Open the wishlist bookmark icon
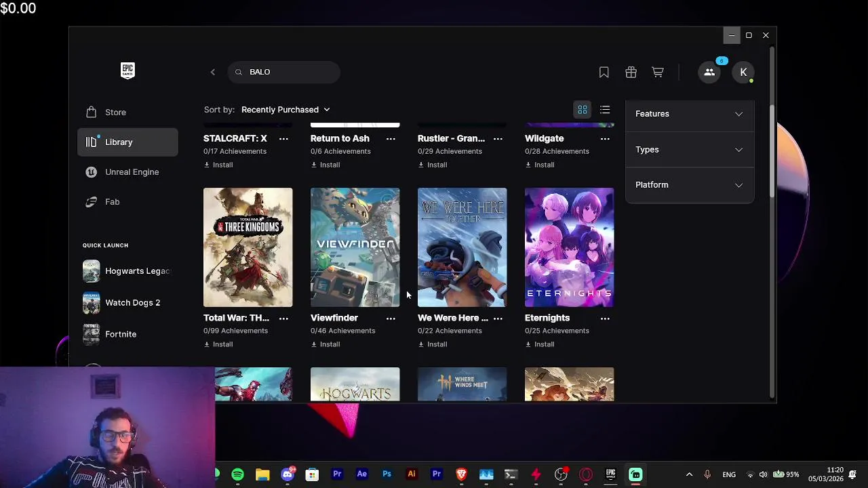Screen dimensions: 868x488 [x=604, y=72]
